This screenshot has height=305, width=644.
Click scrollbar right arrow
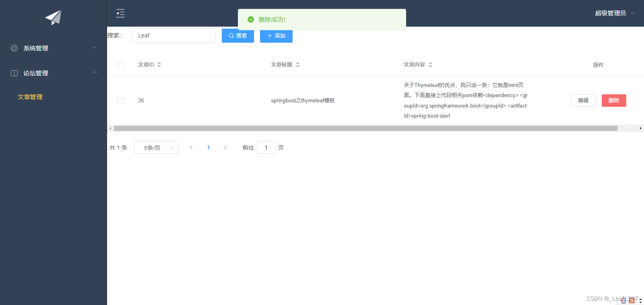(x=640, y=128)
